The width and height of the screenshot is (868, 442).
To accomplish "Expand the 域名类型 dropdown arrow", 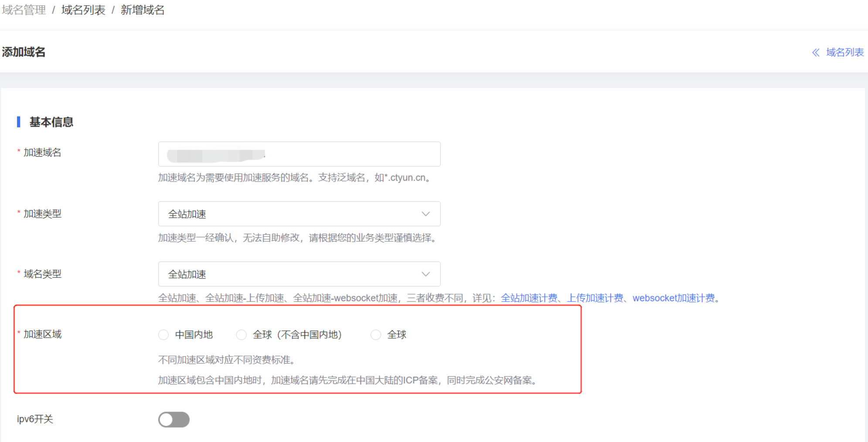I will coord(425,274).
